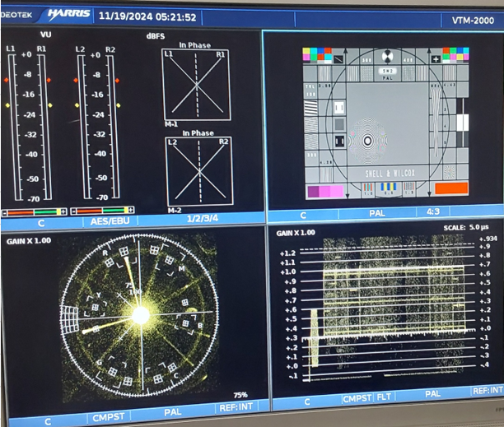The width and height of the screenshot is (504, 427).
Task: Click REF:INT in the waveform status bar
Action: 488,390
